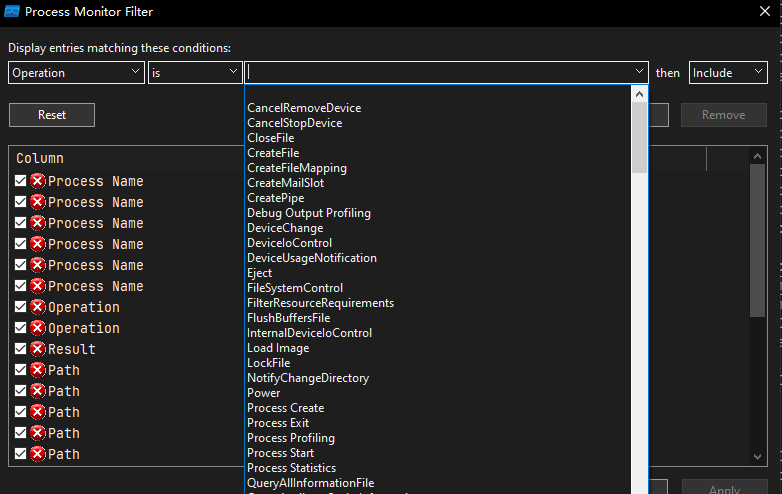Toggle the first Process Name row checkbox
The width and height of the screenshot is (782, 494).
[x=21, y=181]
